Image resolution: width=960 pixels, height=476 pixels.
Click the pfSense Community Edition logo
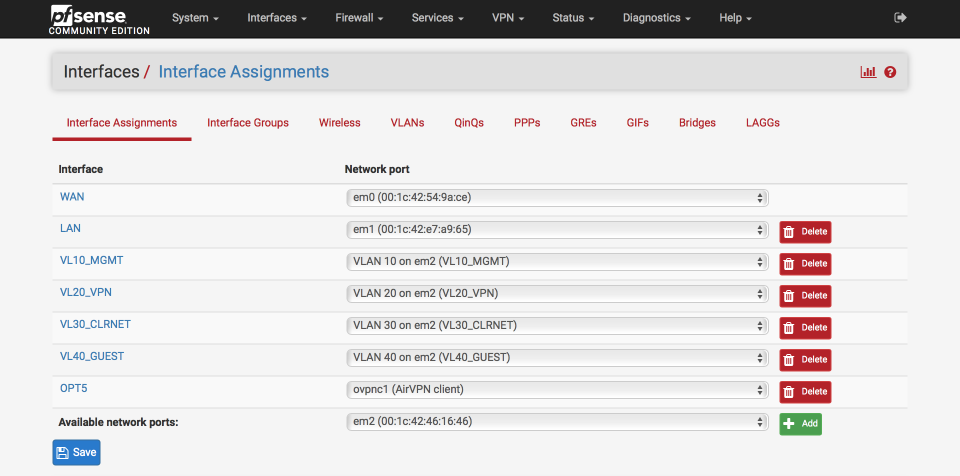coord(99,18)
